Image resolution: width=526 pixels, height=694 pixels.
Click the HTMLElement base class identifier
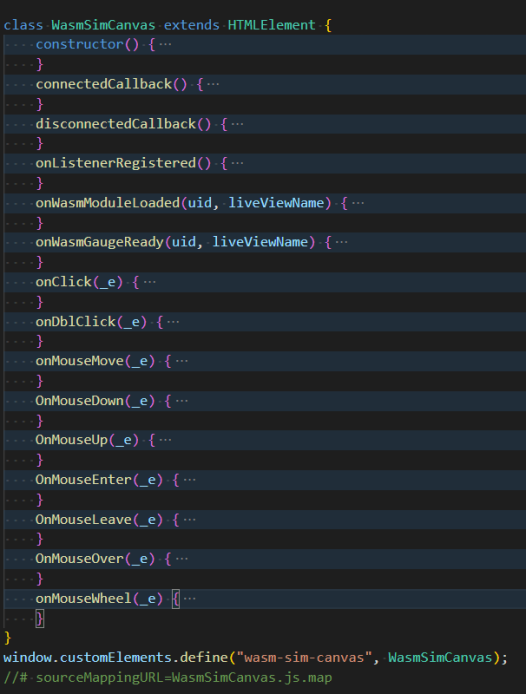click(x=271, y=25)
